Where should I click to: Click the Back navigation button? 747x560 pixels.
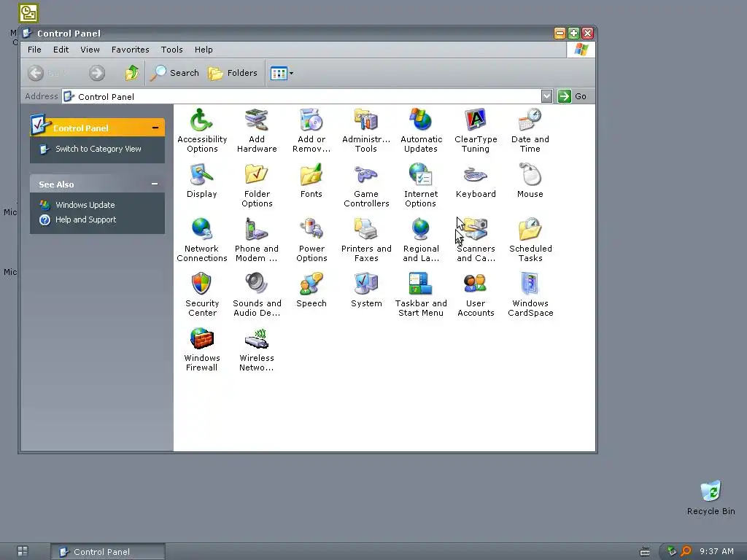(47, 73)
